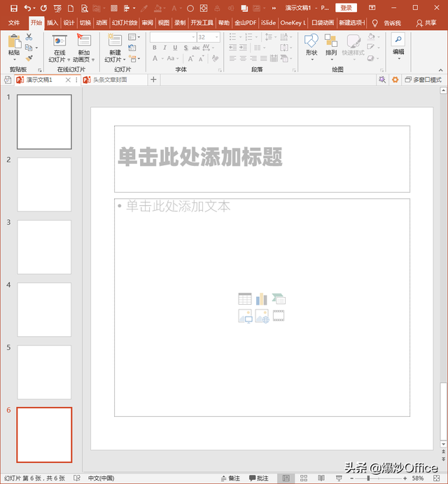
Task: Click the Redo icon
Action: 43,8
